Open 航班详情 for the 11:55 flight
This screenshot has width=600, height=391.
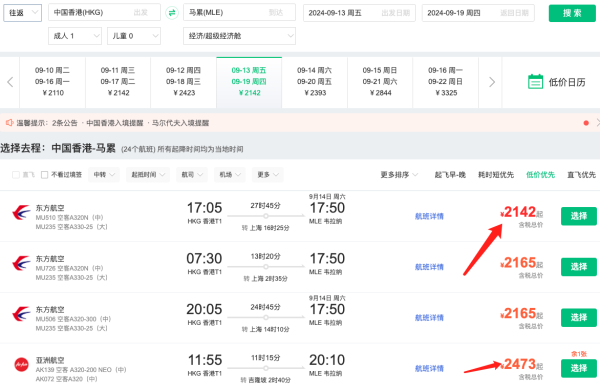tap(429, 368)
